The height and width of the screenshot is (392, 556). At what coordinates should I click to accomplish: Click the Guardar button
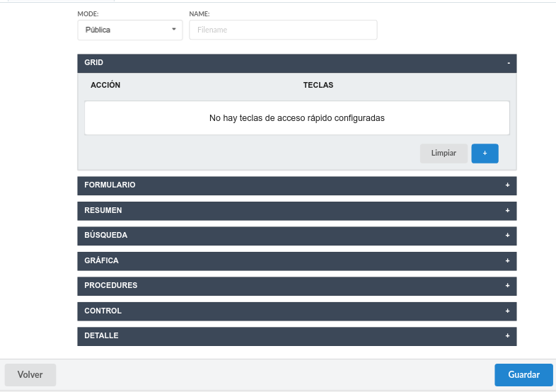coord(523,375)
